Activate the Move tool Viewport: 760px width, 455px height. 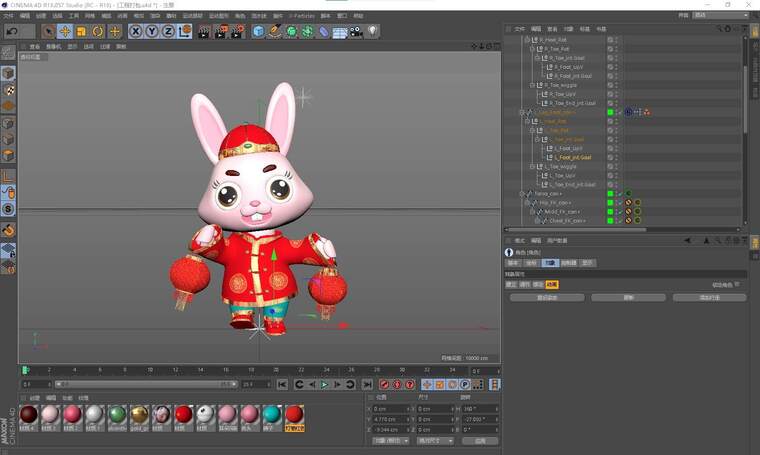point(64,31)
